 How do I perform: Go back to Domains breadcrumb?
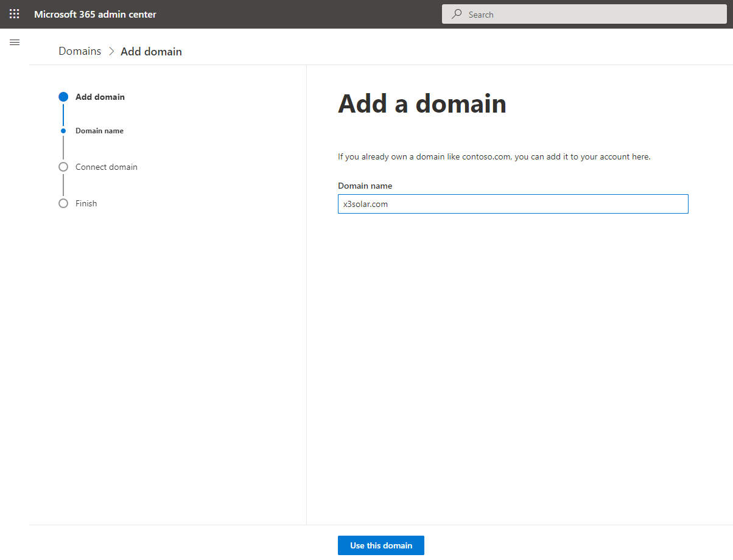tap(80, 51)
